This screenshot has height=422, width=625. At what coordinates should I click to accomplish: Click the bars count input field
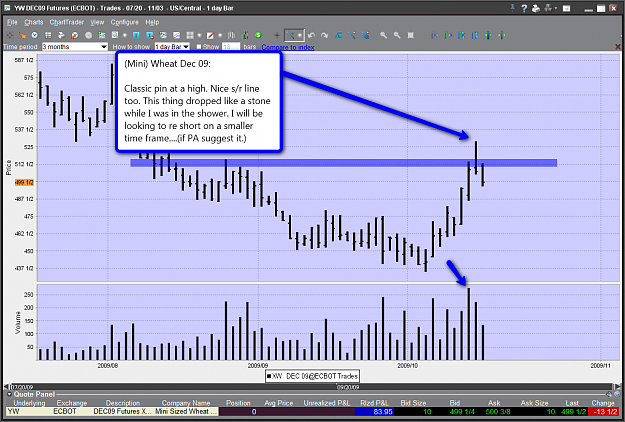click(231, 47)
